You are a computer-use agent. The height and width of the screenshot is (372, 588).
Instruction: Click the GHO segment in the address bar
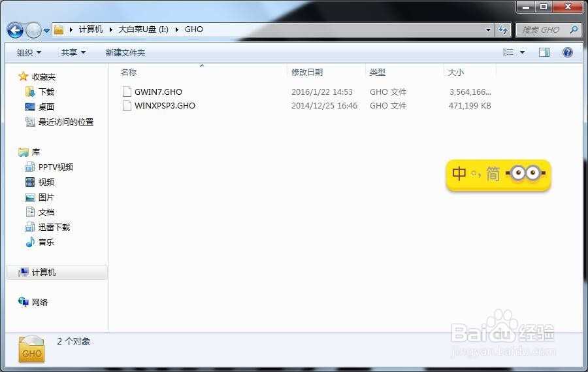[194, 29]
